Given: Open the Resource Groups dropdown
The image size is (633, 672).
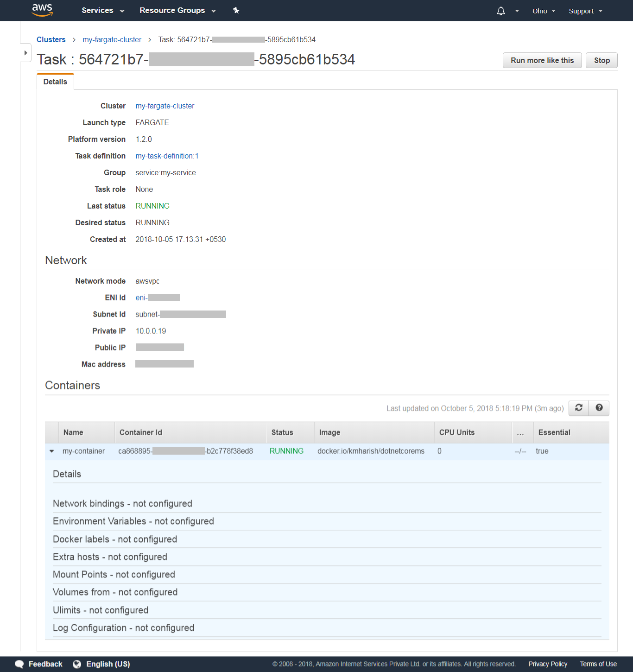Looking at the screenshot, I should point(177,10).
